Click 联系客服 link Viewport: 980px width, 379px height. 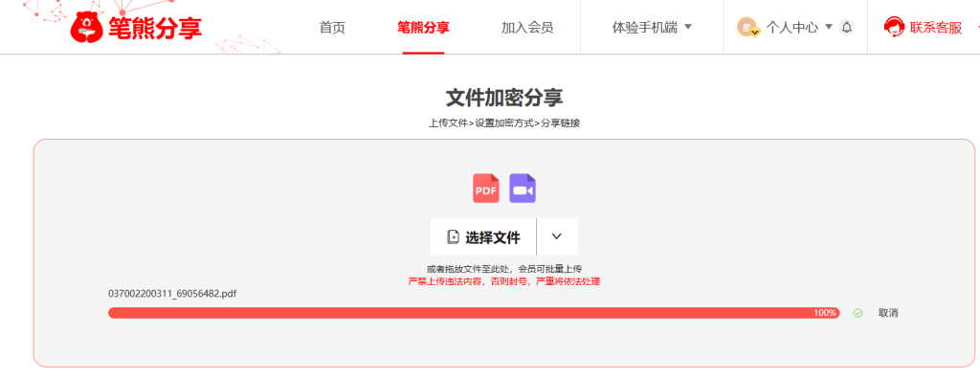tap(936, 28)
